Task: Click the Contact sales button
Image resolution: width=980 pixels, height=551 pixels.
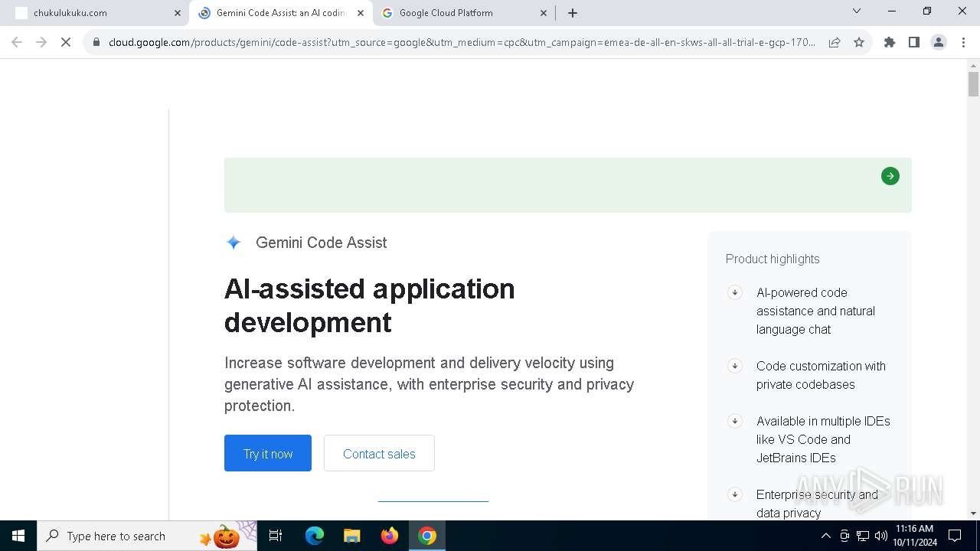Action: [x=379, y=453]
